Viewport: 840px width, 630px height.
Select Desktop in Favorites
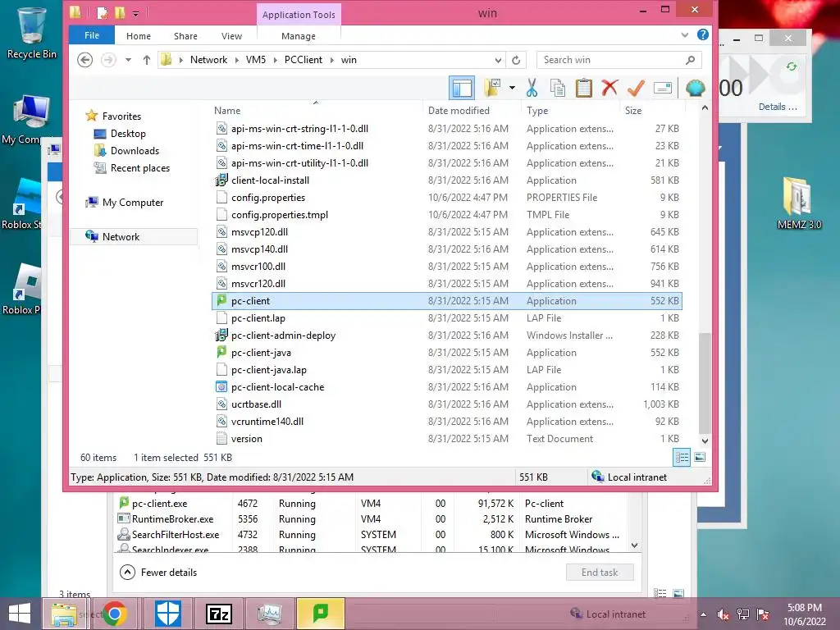(x=128, y=134)
